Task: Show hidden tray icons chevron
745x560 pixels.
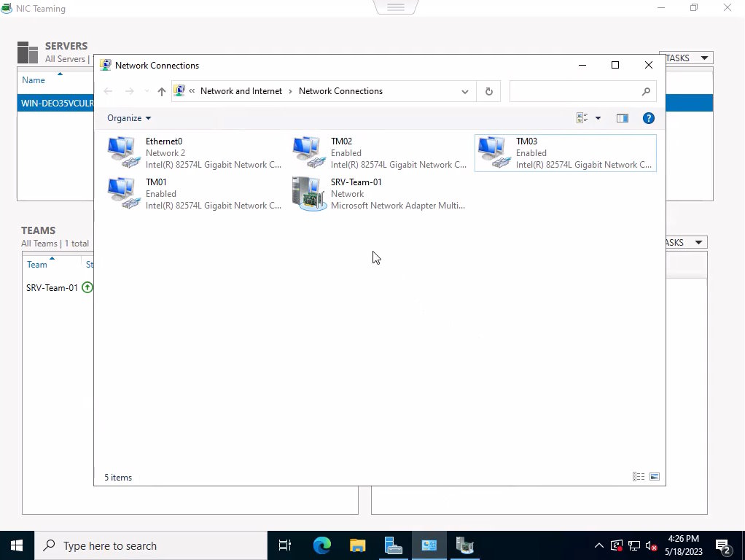Action: (x=599, y=545)
